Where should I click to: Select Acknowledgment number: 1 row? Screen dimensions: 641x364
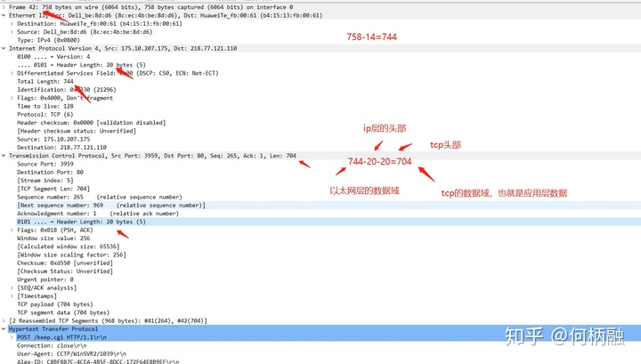98,214
